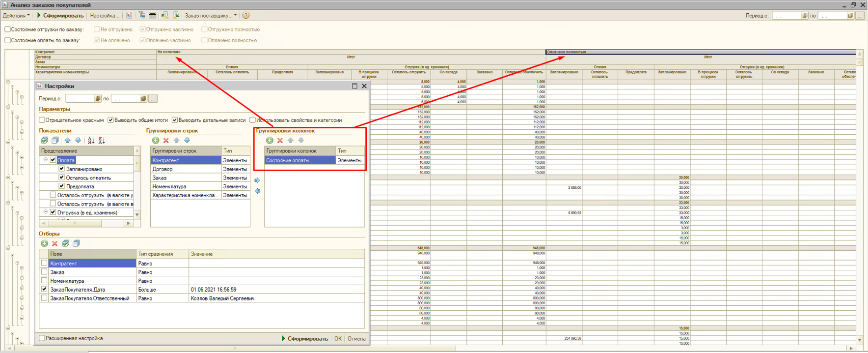This screenshot has width=868, height=353.
Task: Check all filters in Отборы toolbar
Action: (x=66, y=243)
